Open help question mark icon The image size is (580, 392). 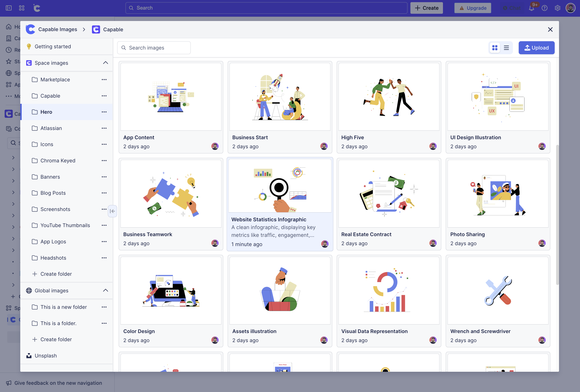[x=545, y=8]
